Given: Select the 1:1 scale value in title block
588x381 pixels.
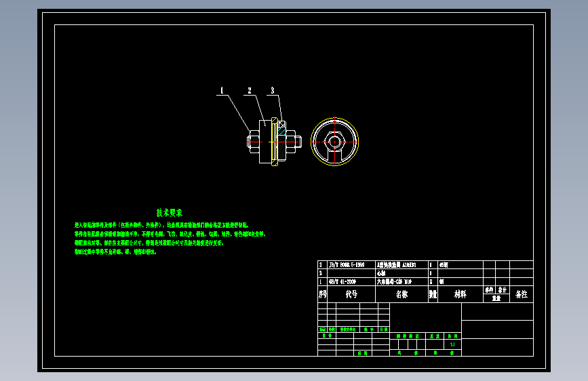Looking at the screenshot, I should [x=452, y=344].
